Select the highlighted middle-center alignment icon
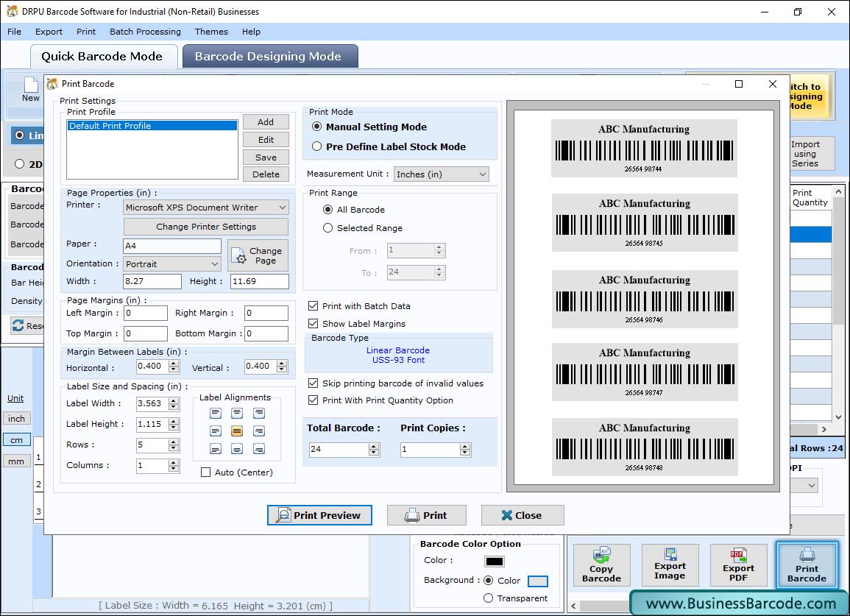 click(x=237, y=431)
